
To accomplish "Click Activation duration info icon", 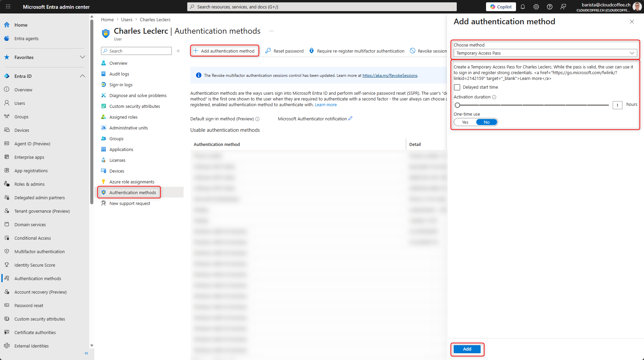I will tap(494, 97).
